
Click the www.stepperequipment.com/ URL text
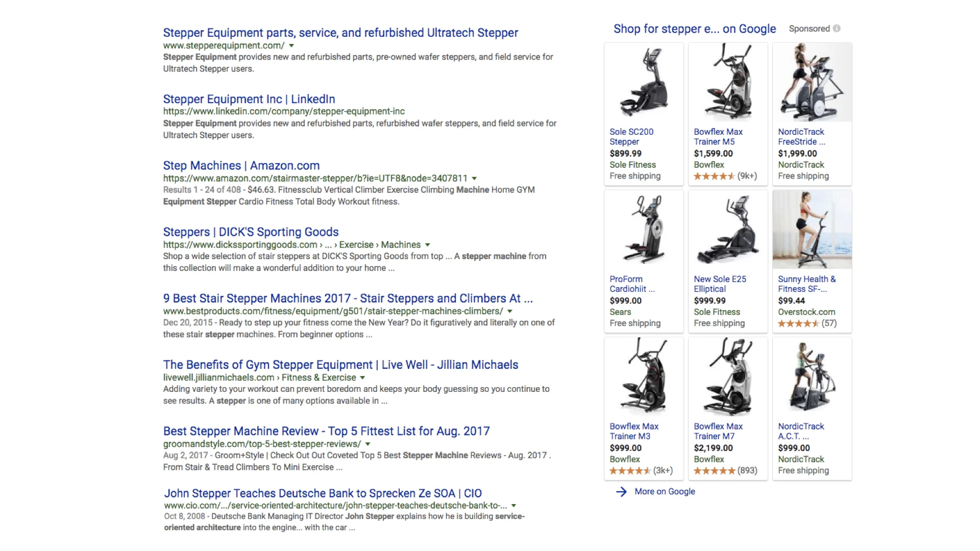pyautogui.click(x=224, y=45)
